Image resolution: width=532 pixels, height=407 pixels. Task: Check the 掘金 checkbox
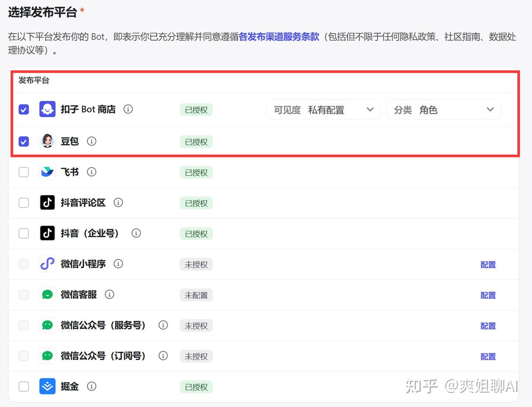(24, 387)
